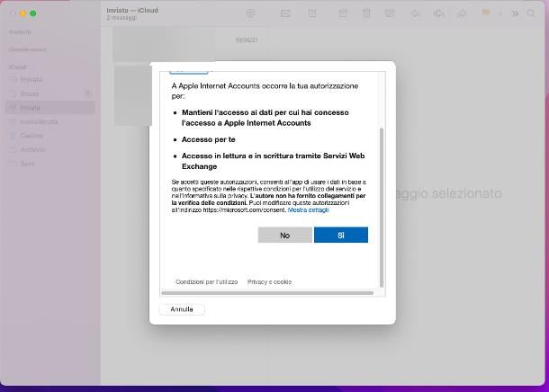Open the Condizioni per l'utilizzo link
The height and width of the screenshot is (392, 549).
coord(207,281)
